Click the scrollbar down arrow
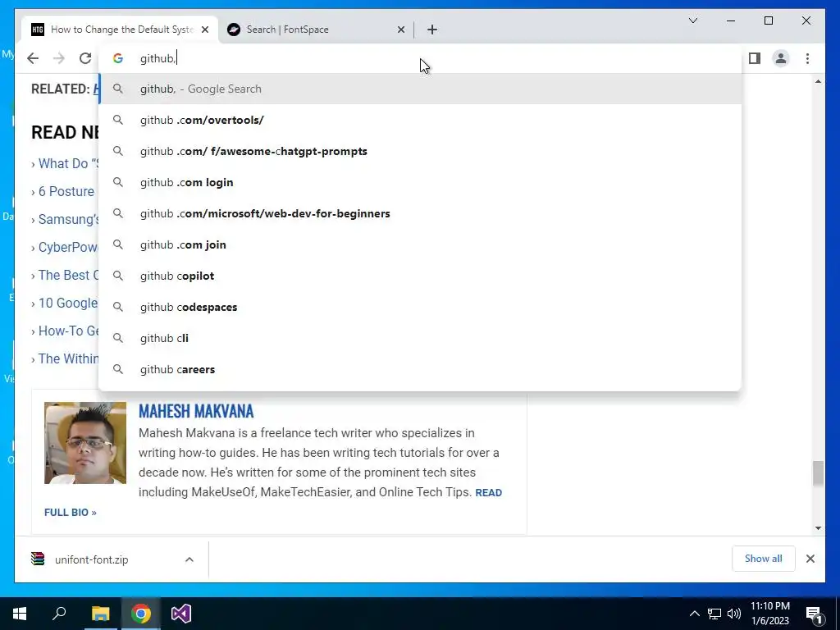 coord(818,528)
